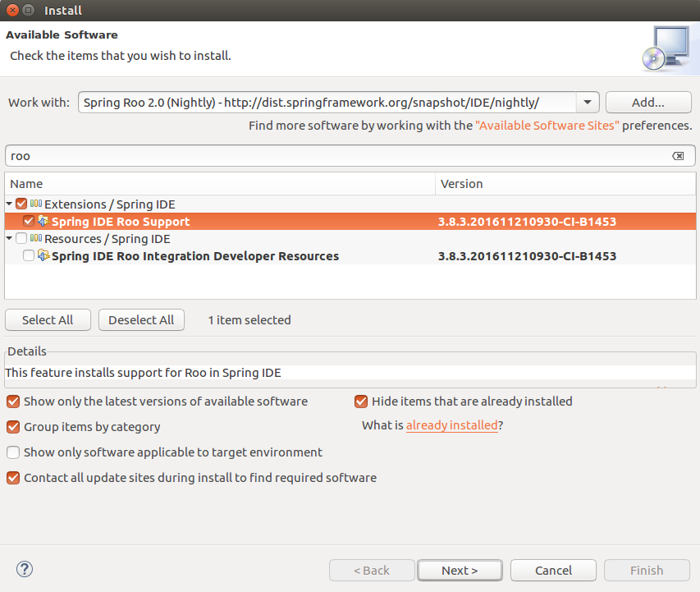Cancel the install wizard
Viewport: 700px width, 592px height.
(554, 570)
